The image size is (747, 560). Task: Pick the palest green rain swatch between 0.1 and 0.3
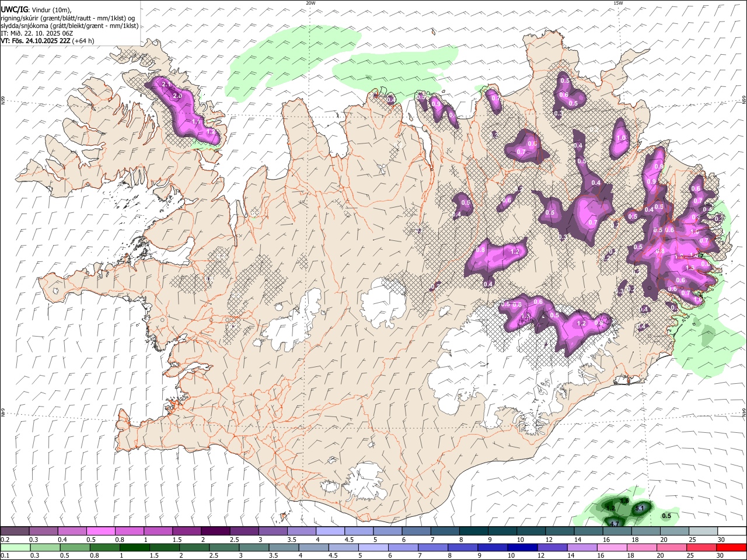pos(15,548)
